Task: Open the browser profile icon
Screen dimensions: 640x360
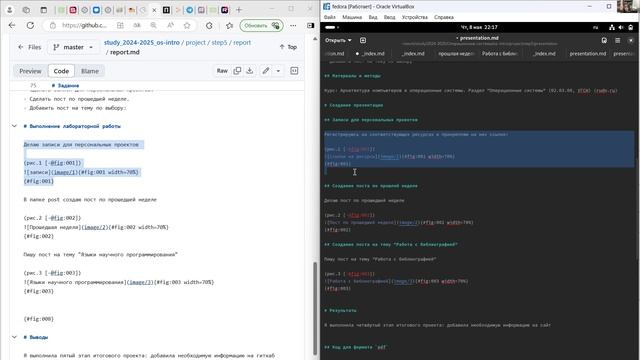Action: point(9,10)
